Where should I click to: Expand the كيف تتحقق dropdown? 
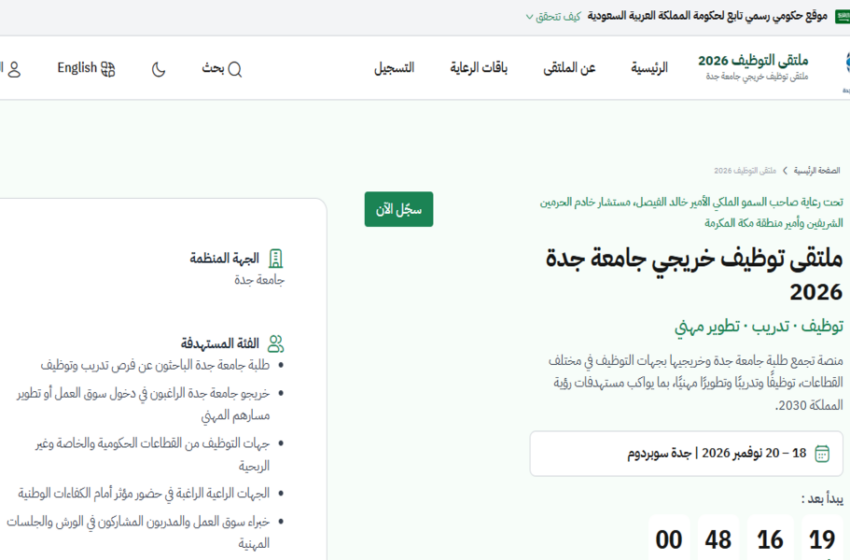[x=553, y=17]
